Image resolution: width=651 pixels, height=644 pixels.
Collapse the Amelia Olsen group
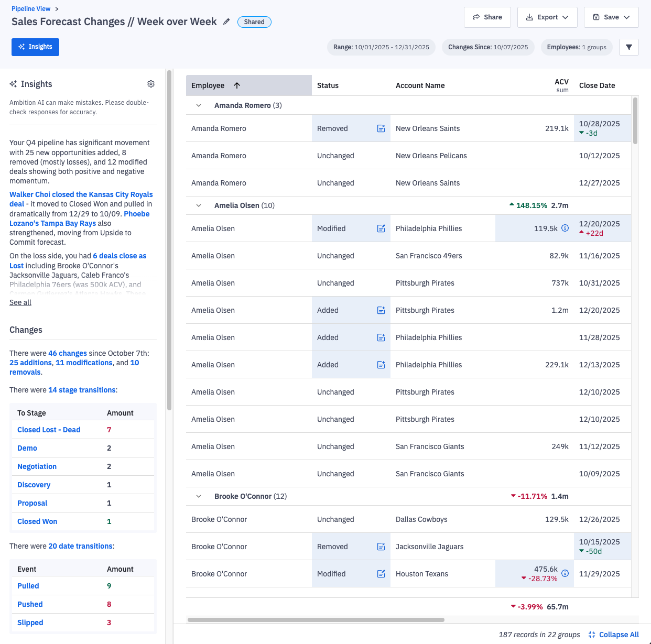tap(199, 205)
